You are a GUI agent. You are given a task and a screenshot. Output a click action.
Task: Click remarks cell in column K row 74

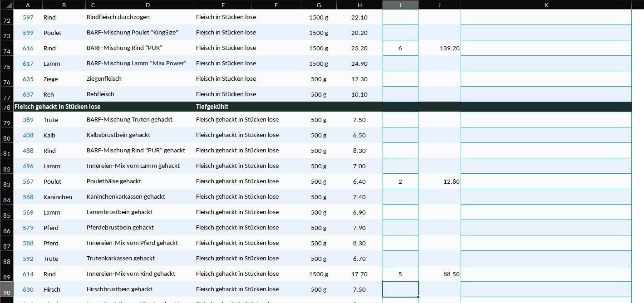click(546, 48)
